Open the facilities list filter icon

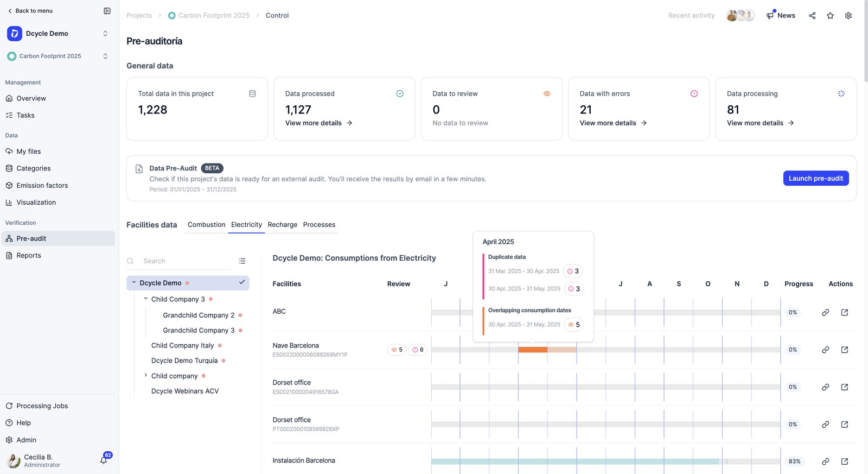point(242,261)
